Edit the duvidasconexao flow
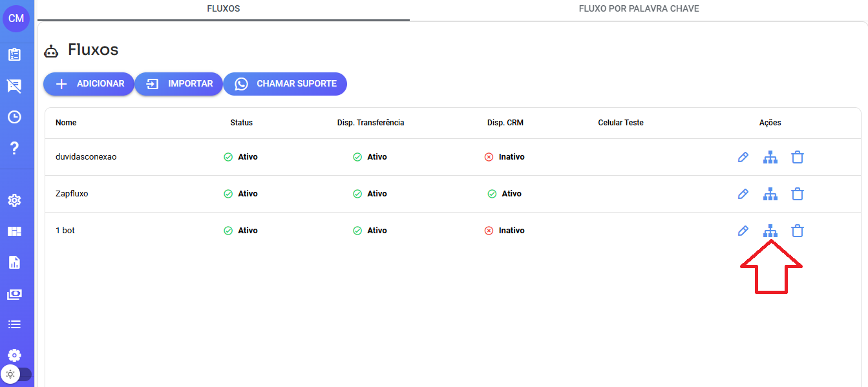The width and height of the screenshot is (868, 387). [743, 157]
